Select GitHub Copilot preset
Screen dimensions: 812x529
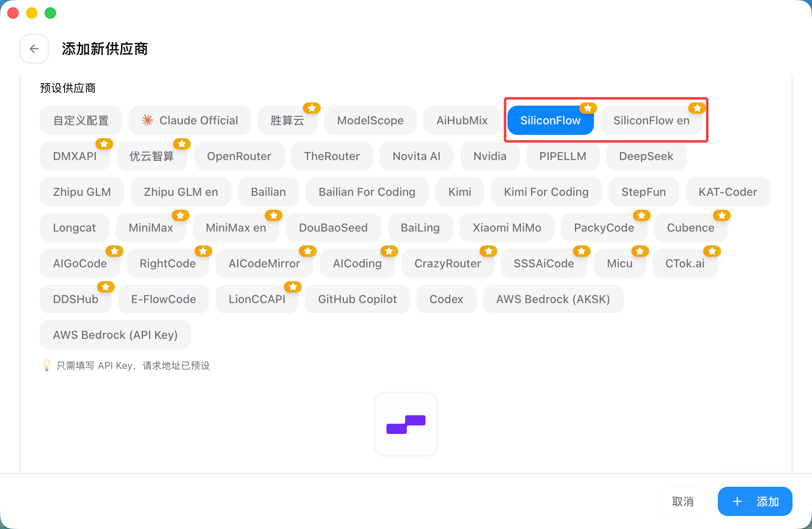pyautogui.click(x=357, y=299)
